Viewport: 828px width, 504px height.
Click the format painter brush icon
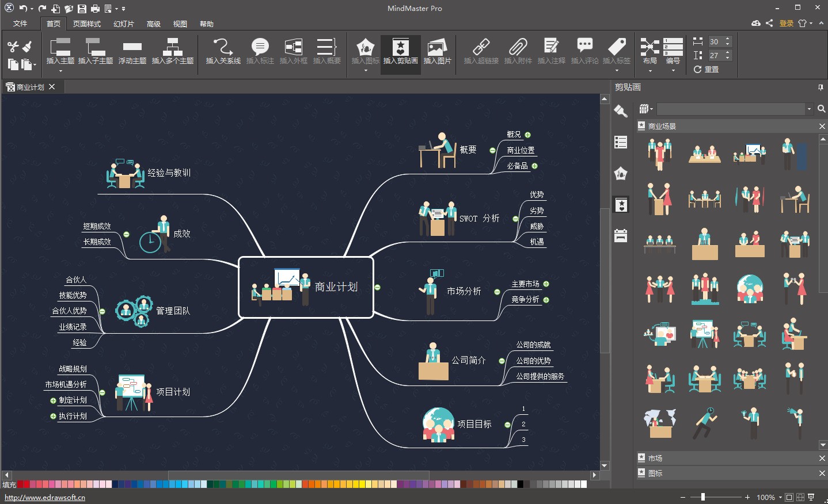point(26,46)
